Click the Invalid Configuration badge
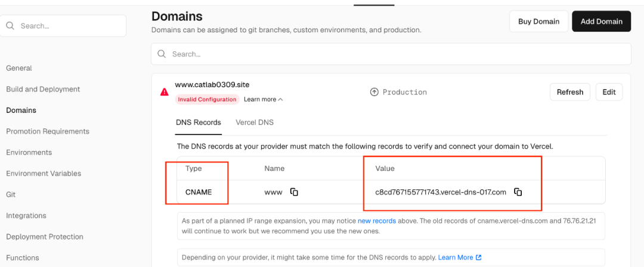This screenshot has height=267, width=644. [x=208, y=99]
